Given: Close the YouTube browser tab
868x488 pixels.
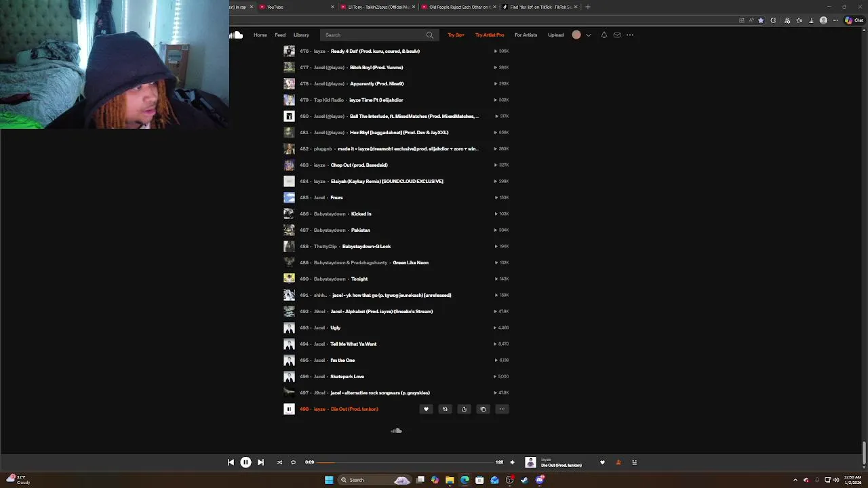Looking at the screenshot, I should 332,7.
